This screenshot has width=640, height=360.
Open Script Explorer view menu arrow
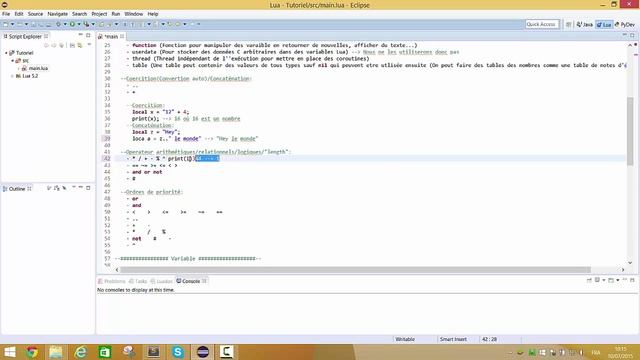[x=89, y=45]
